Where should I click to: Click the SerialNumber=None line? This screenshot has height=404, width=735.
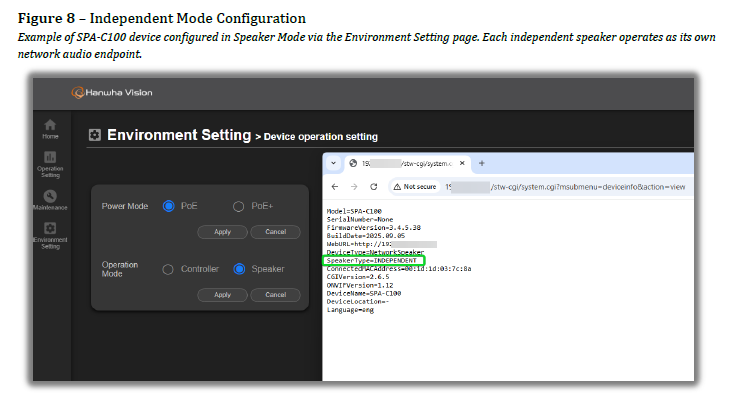point(360,219)
